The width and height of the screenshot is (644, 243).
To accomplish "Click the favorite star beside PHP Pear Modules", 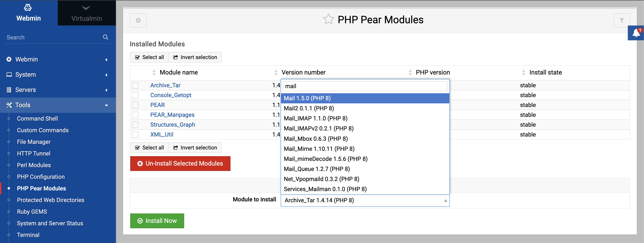I will point(328,19).
